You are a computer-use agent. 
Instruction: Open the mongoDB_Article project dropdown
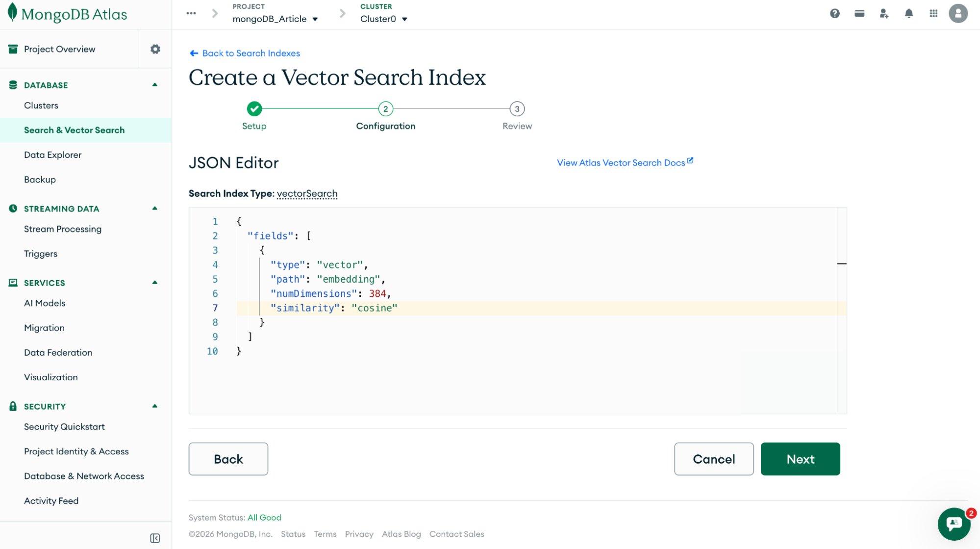click(x=275, y=19)
